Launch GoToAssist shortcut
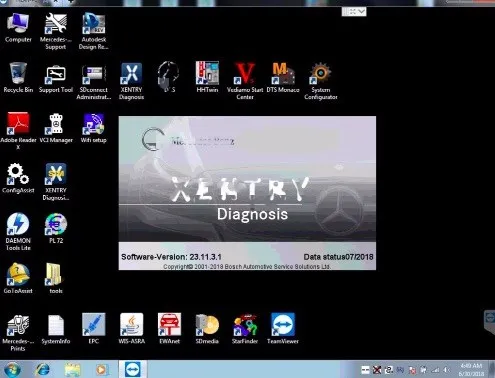The height and width of the screenshot is (378, 495). 18,278
